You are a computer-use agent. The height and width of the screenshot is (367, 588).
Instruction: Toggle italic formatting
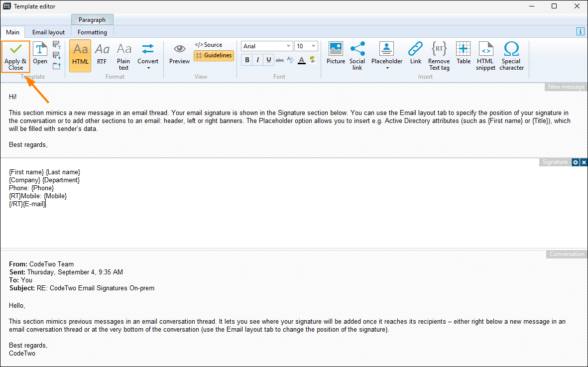tap(258, 60)
